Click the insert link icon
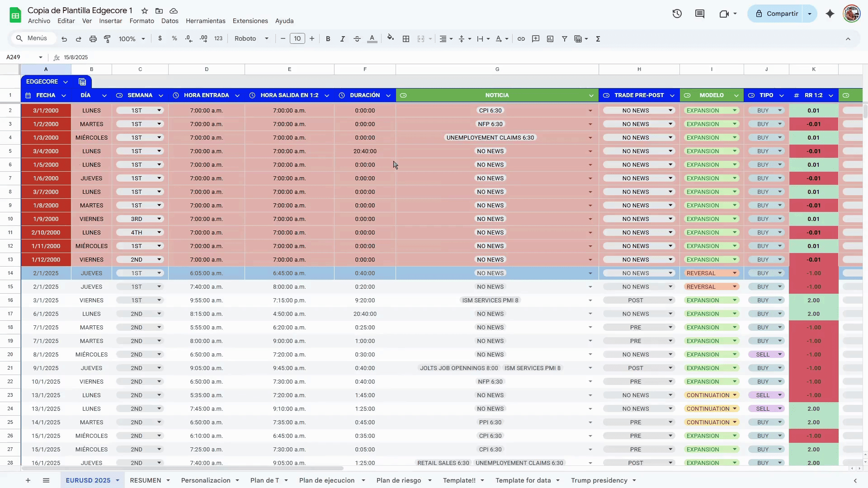Screen dimensions: 868x488 [x=521, y=39]
